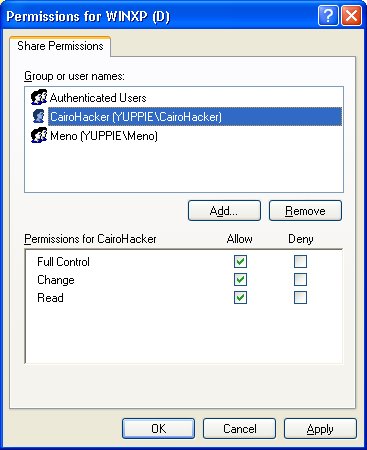The width and height of the screenshot is (367, 450).
Task: Uncheck Allow for Change permission
Action: point(240,280)
